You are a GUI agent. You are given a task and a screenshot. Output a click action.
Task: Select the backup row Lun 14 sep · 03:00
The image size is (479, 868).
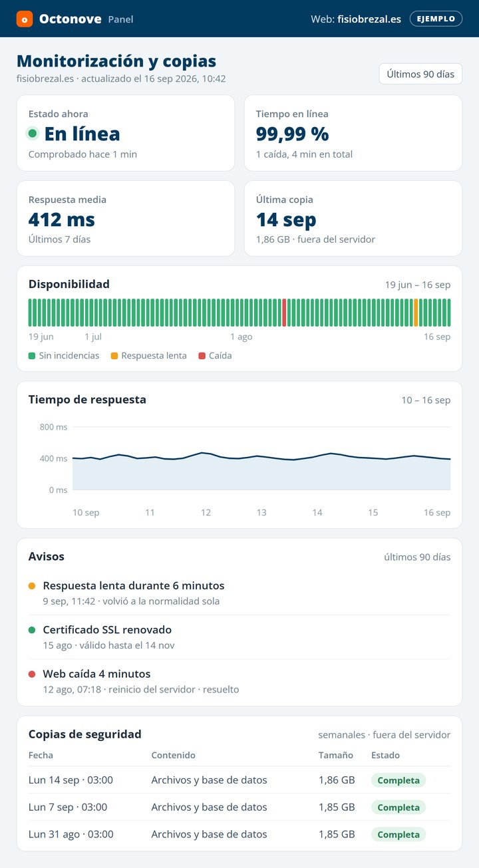click(x=239, y=780)
